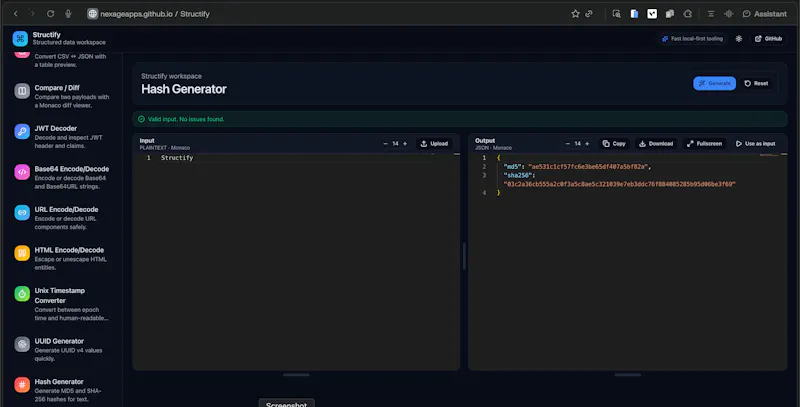Click the Input panel bottom resize handle
Image resolution: width=800 pixels, height=407 pixels.
(x=296, y=375)
